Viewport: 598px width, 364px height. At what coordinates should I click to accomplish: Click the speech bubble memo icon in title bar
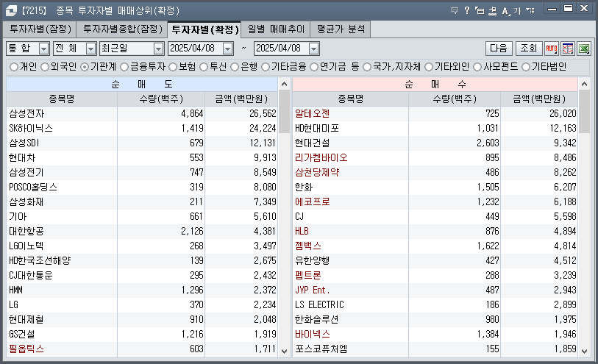pos(455,10)
